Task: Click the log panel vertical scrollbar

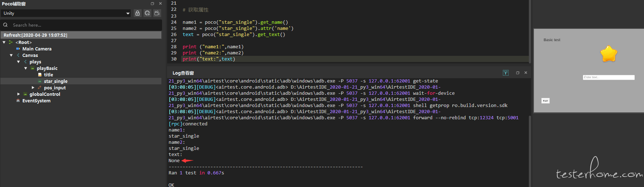Action: [x=530, y=151]
